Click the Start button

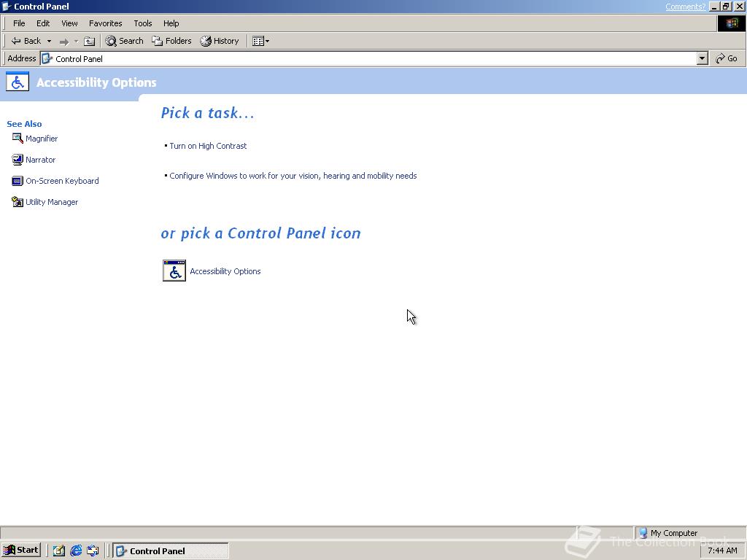click(x=21, y=550)
